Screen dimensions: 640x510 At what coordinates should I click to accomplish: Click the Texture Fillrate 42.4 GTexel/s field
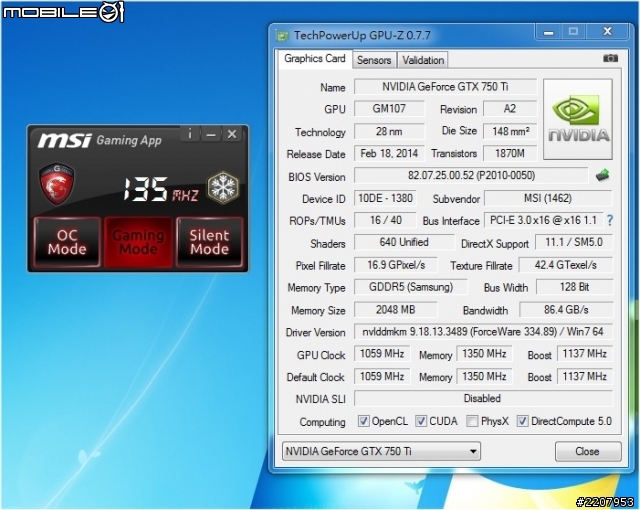[566, 265]
